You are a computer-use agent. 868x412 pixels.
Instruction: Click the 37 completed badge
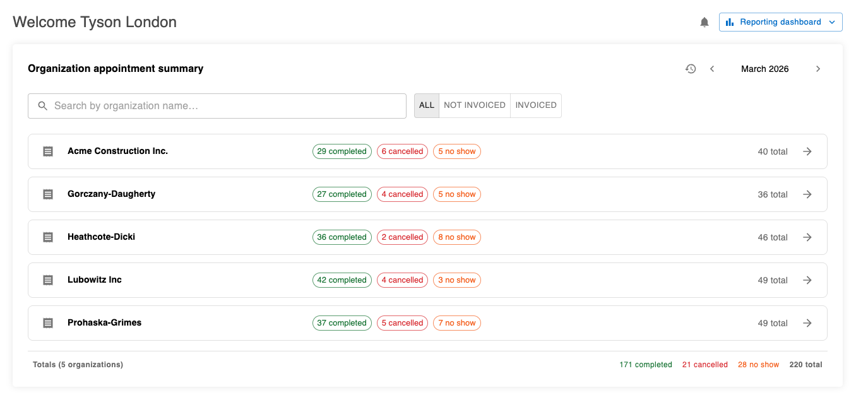(x=342, y=323)
